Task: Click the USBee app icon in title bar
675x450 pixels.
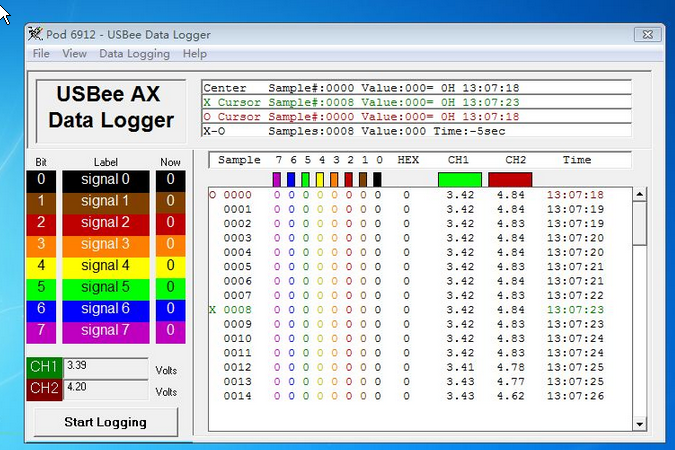Action: click(x=35, y=34)
